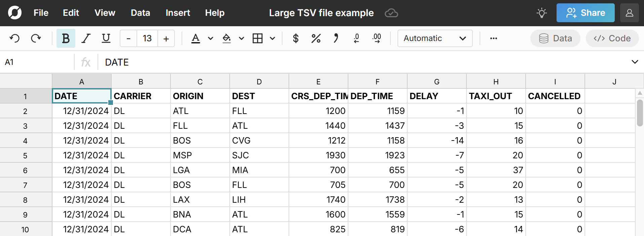Open the Automatic format dropdown
The width and height of the screenshot is (644, 236).
(434, 38)
